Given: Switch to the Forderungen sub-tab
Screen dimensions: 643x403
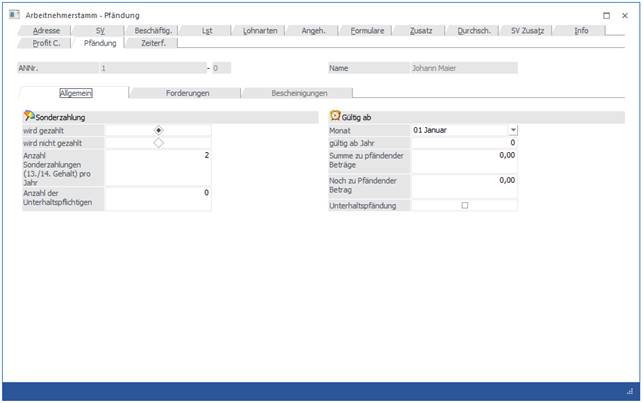Looking at the screenshot, I should (x=185, y=93).
